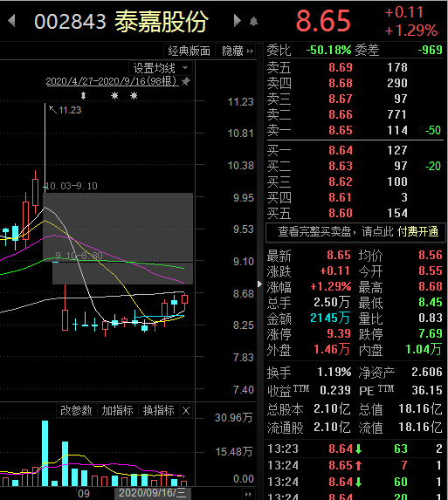Click 买二 price 8.63
The height and width of the screenshot is (500, 448).
[x=341, y=166]
